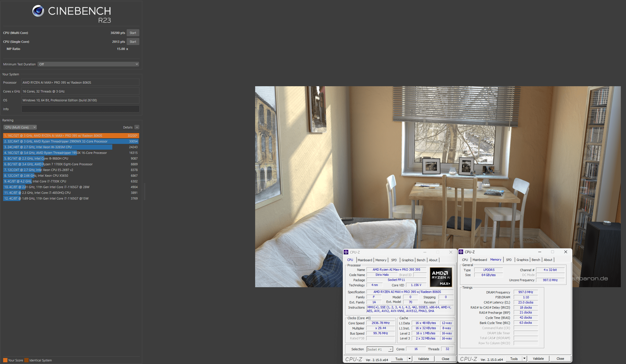Select ranking row Intel Xeon W-3265M

coord(71,147)
